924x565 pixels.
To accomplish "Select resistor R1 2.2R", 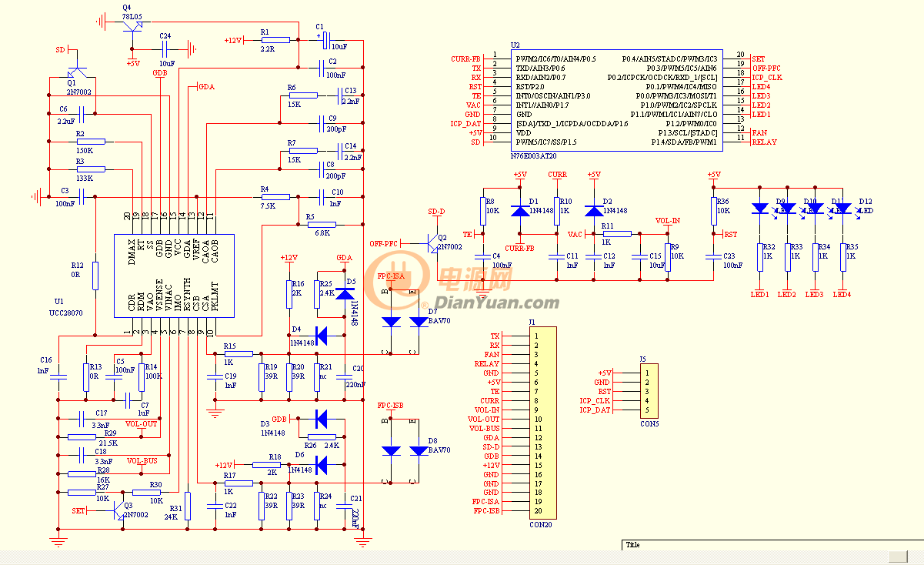I will pos(275,40).
